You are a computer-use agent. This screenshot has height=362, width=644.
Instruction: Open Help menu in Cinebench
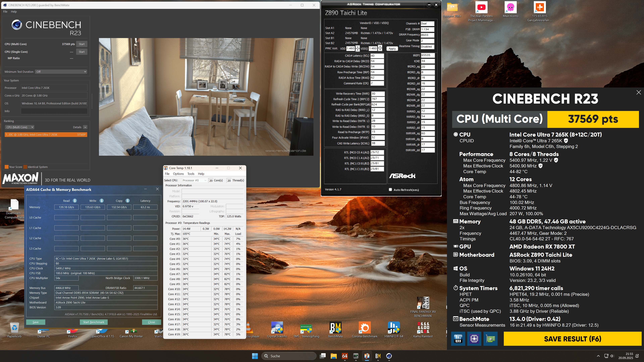(x=14, y=12)
